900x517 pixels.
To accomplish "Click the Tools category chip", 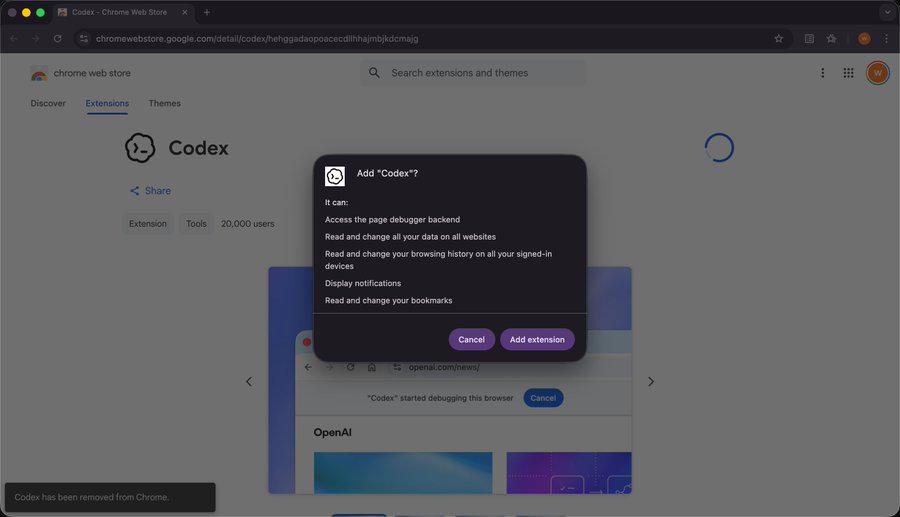I will click(196, 224).
